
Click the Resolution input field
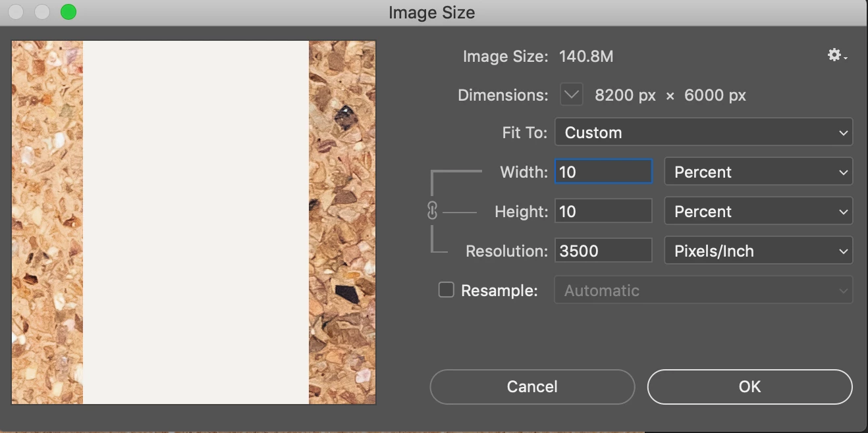(x=603, y=251)
